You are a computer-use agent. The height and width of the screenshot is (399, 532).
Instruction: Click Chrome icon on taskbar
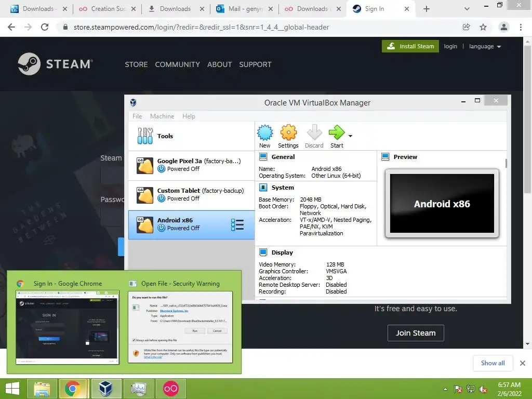73,389
